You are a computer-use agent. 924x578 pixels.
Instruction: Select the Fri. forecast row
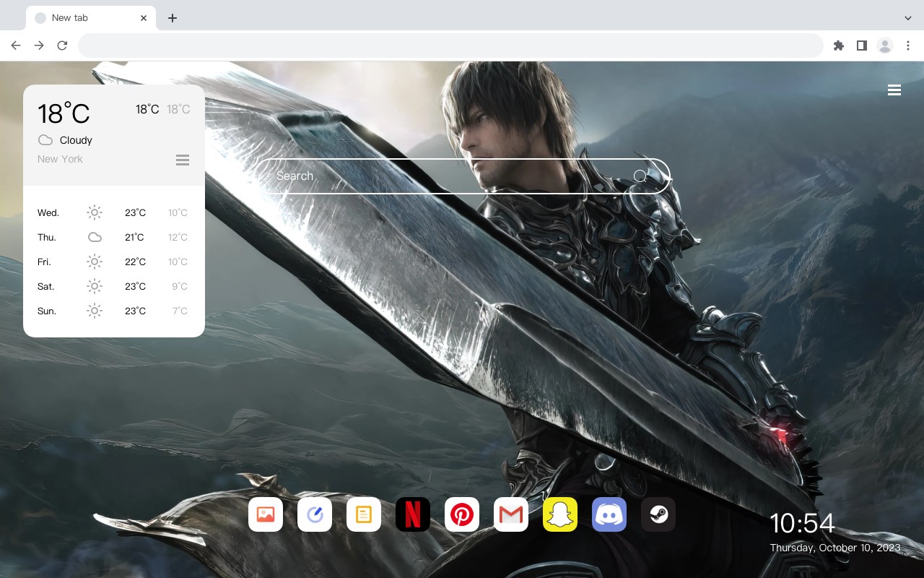pos(113,262)
